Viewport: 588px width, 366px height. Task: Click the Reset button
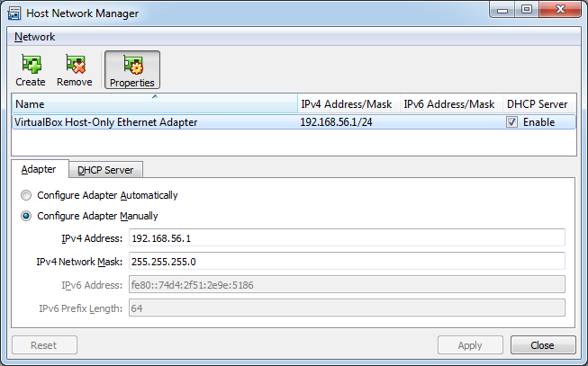(x=44, y=345)
